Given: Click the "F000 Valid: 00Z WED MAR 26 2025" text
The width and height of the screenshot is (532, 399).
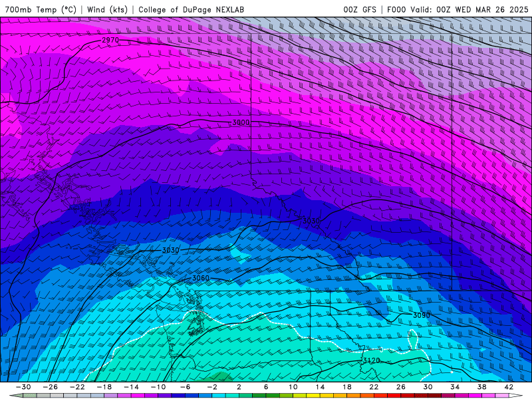Looking at the screenshot, I should pyautogui.click(x=458, y=9).
